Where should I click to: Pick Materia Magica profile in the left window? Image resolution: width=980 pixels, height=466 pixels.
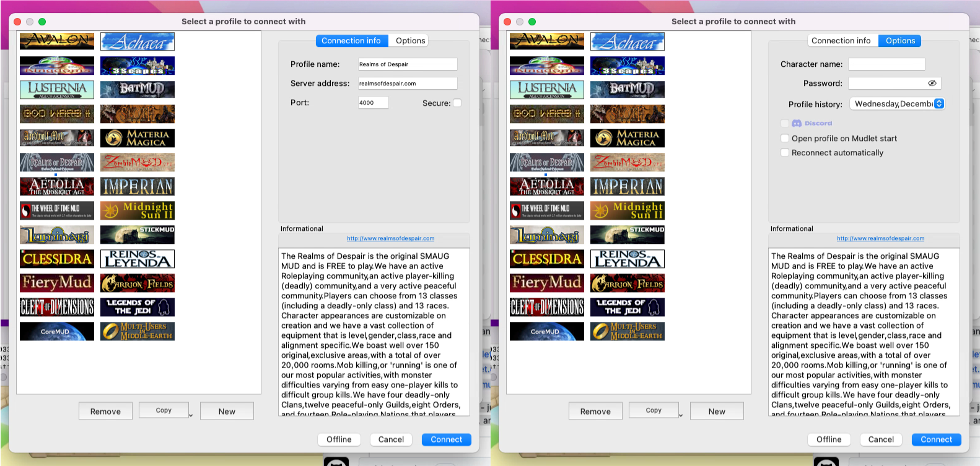pos(138,138)
